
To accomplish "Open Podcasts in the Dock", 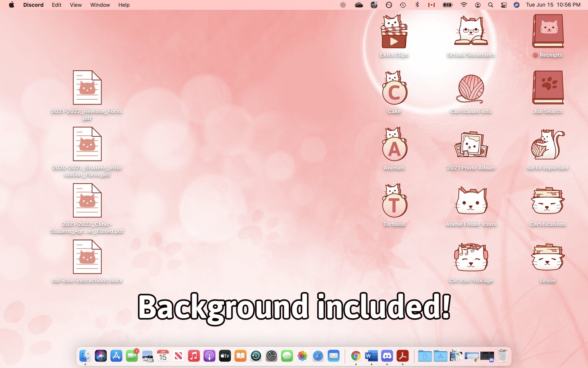I will [x=210, y=356].
